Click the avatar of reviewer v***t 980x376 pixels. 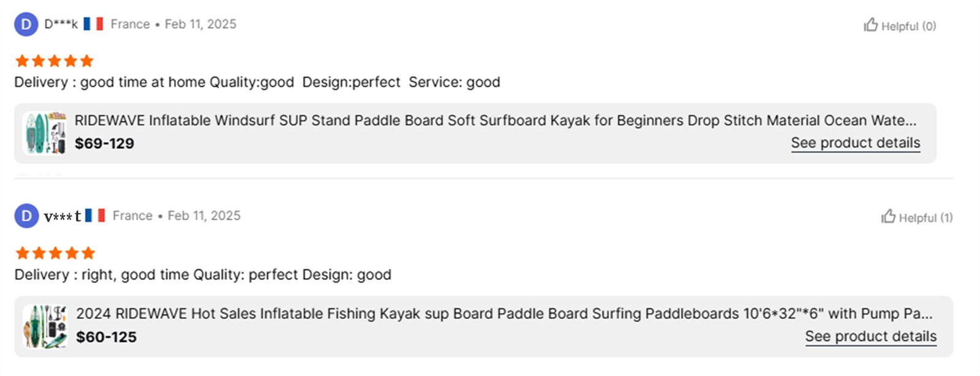pos(26,216)
